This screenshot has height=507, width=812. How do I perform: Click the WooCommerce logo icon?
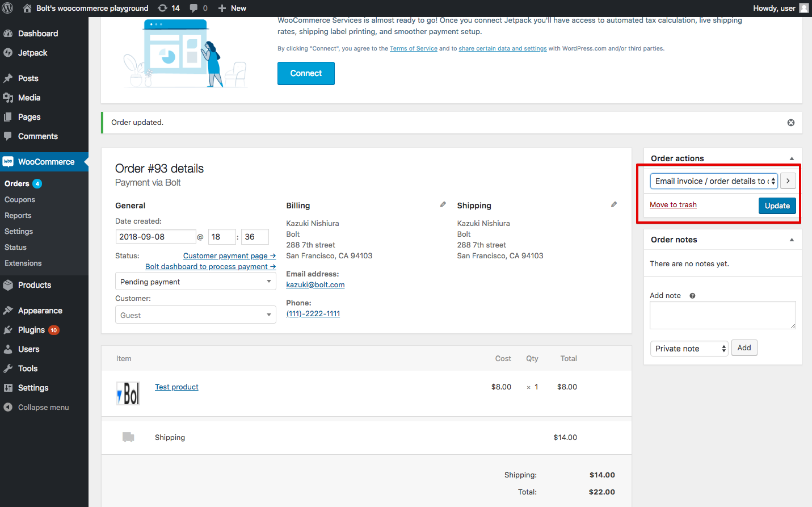8,162
